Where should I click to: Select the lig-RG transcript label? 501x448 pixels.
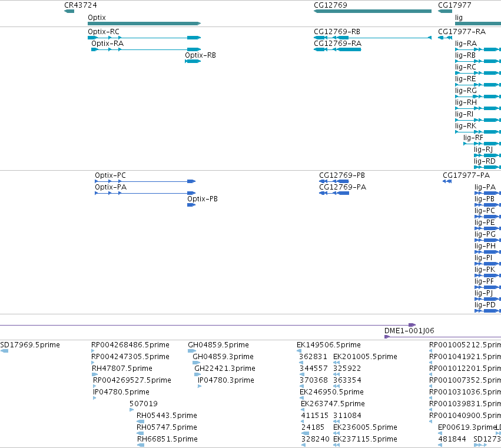[466, 91]
